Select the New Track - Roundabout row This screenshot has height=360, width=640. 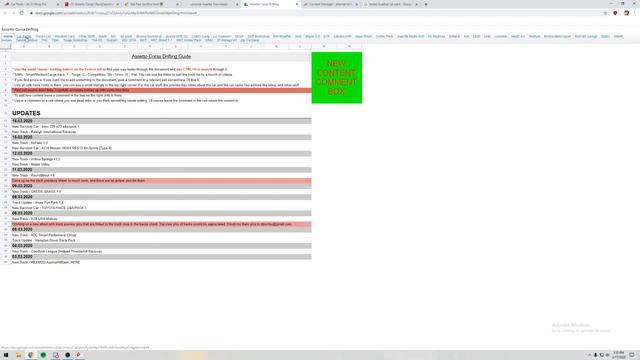[161, 175]
